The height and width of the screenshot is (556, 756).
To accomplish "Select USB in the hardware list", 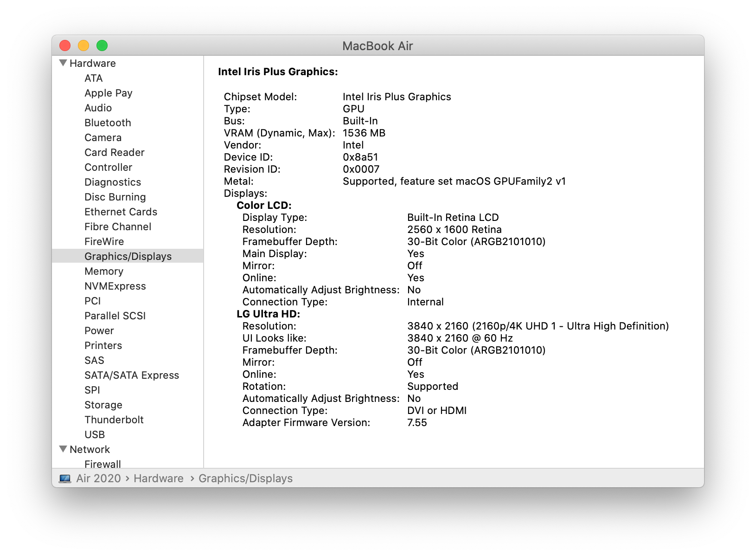I will [x=95, y=434].
